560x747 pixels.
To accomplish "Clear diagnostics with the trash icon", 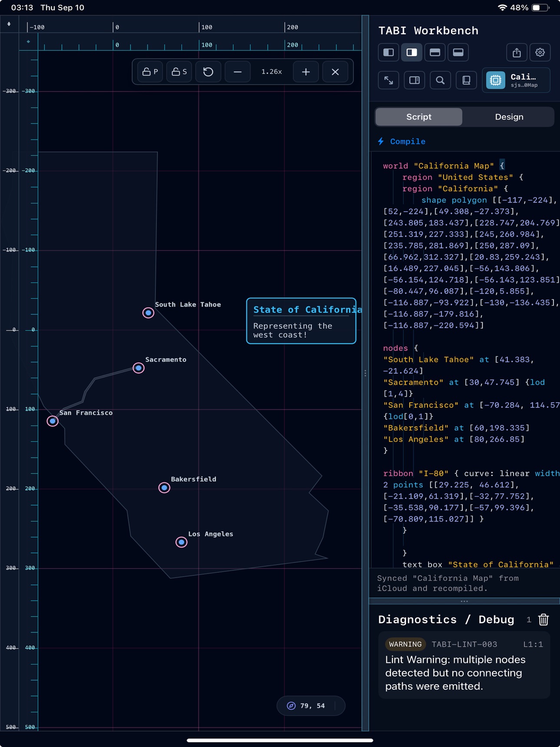I will [x=544, y=620].
